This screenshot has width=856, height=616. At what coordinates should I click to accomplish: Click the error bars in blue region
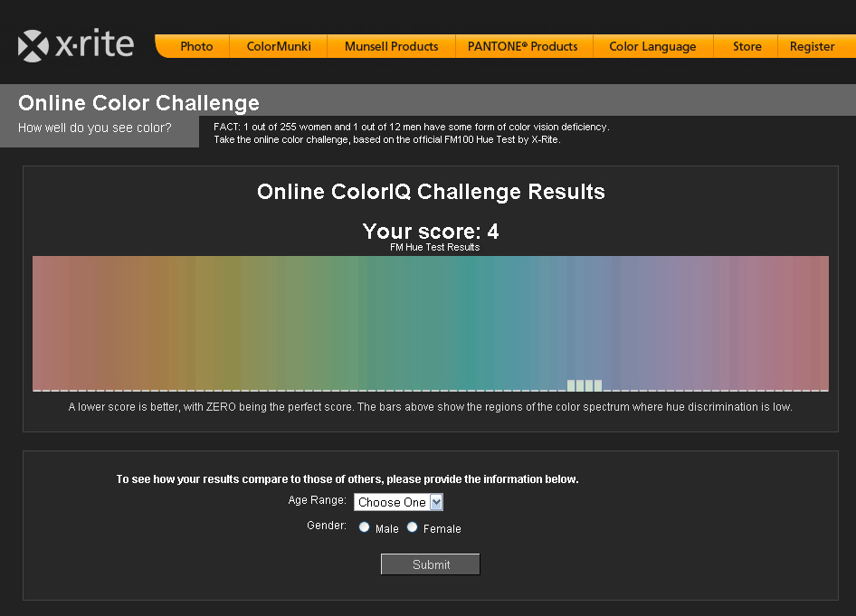[585, 385]
